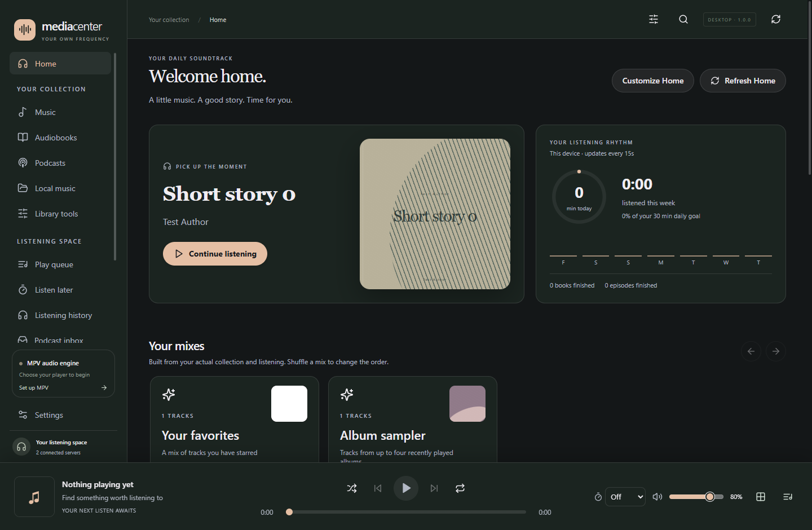Skip to next track

pyautogui.click(x=434, y=488)
